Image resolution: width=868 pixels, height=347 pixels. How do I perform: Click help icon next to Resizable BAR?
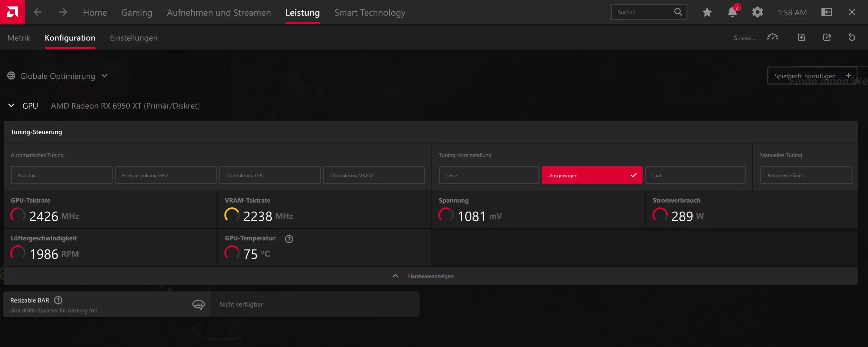pos(58,300)
